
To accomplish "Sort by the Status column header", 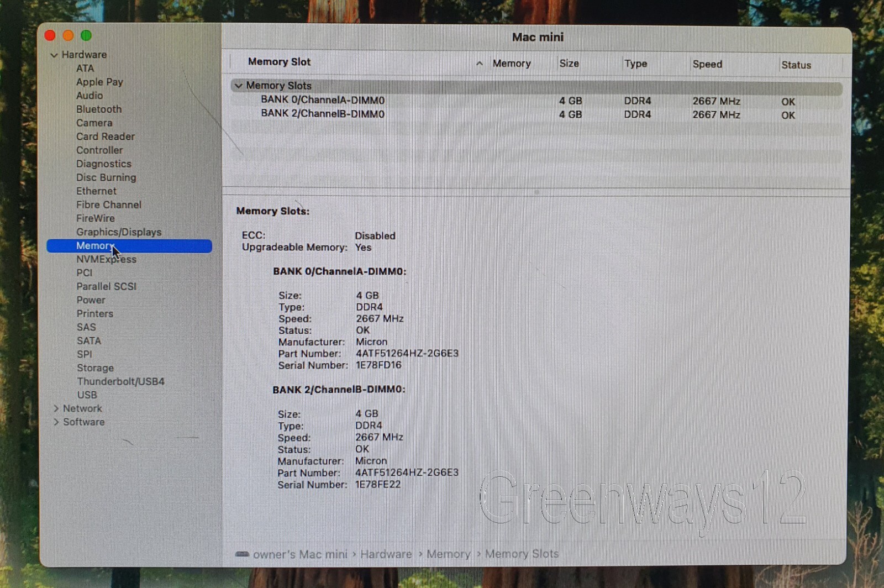I will pos(796,65).
